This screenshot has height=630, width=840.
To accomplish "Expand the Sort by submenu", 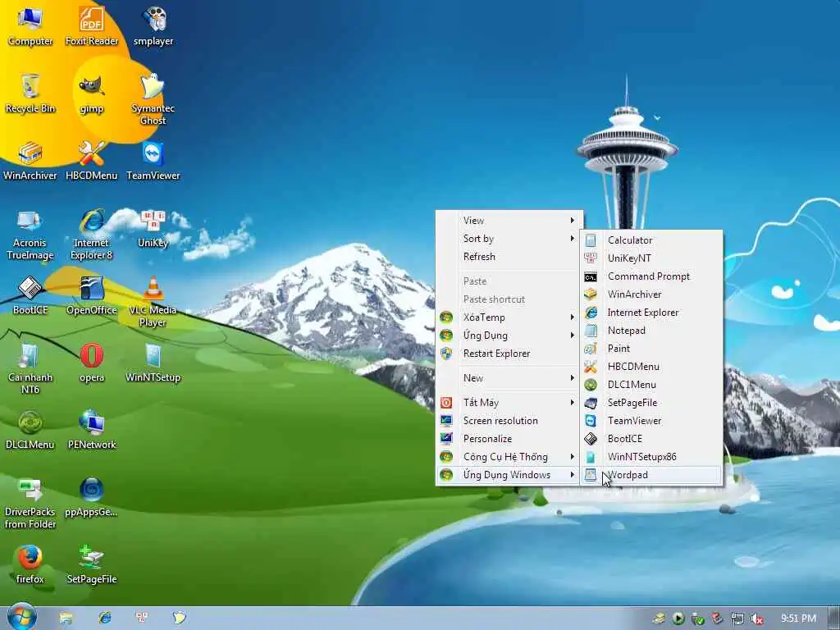I will [509, 239].
